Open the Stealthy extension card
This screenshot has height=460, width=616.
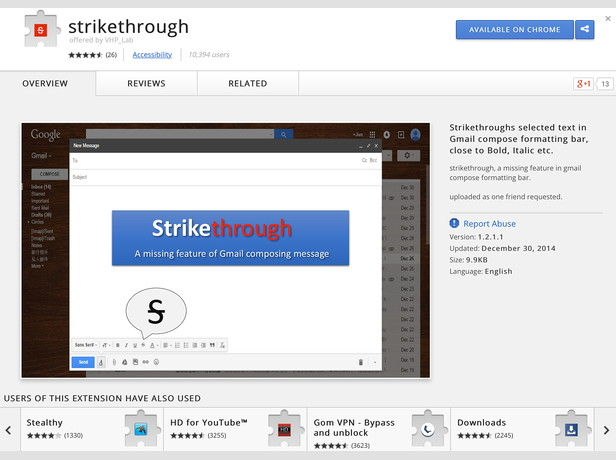92,429
